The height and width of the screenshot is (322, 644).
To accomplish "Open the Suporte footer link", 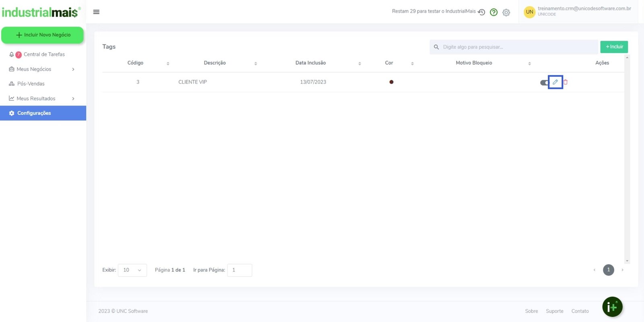I will (554, 311).
